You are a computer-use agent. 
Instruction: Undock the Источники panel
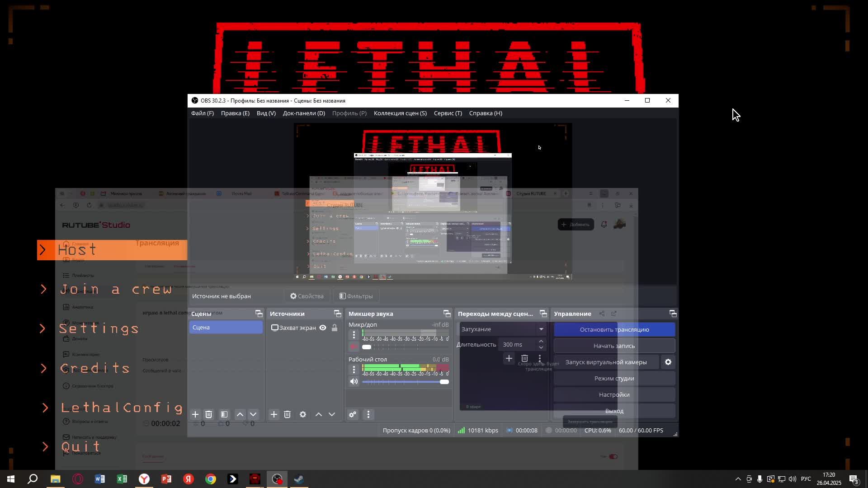point(338,314)
